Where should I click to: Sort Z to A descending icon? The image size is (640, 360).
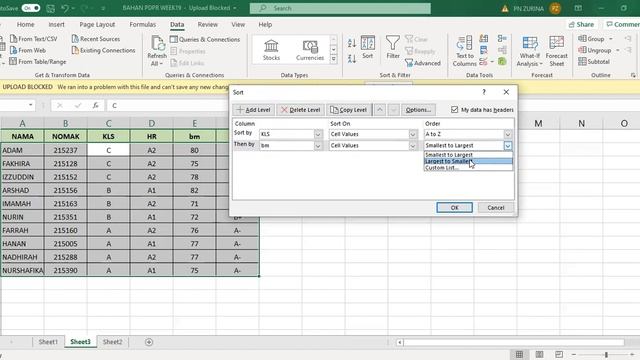[x=352, y=58]
